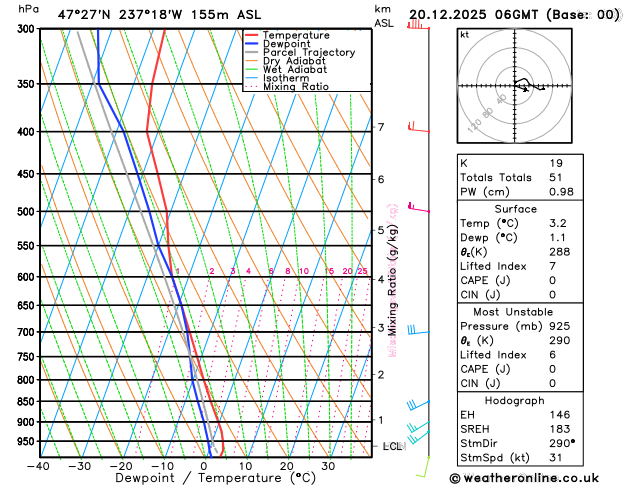Click the red wind barb at 400 hPa
This screenshot has height=486, width=629.
click(x=418, y=128)
